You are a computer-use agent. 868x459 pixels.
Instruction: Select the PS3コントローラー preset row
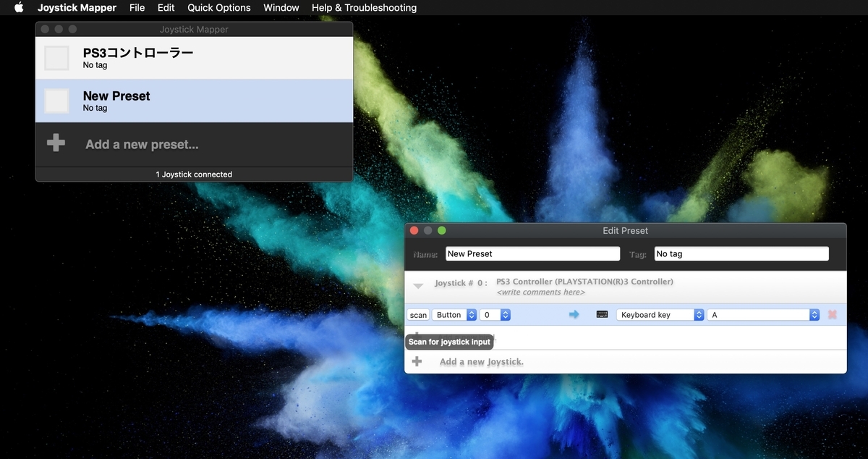point(194,58)
